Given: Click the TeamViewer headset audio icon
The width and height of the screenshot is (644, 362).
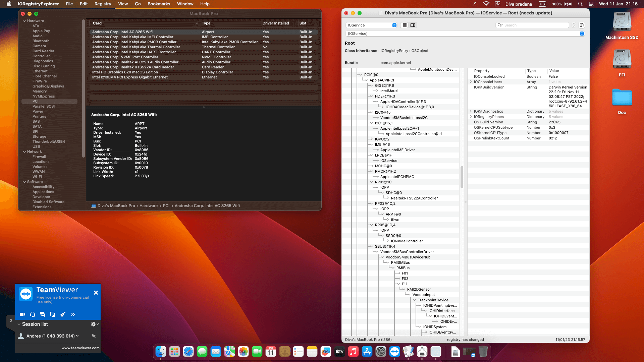Looking at the screenshot, I should pos(33,314).
